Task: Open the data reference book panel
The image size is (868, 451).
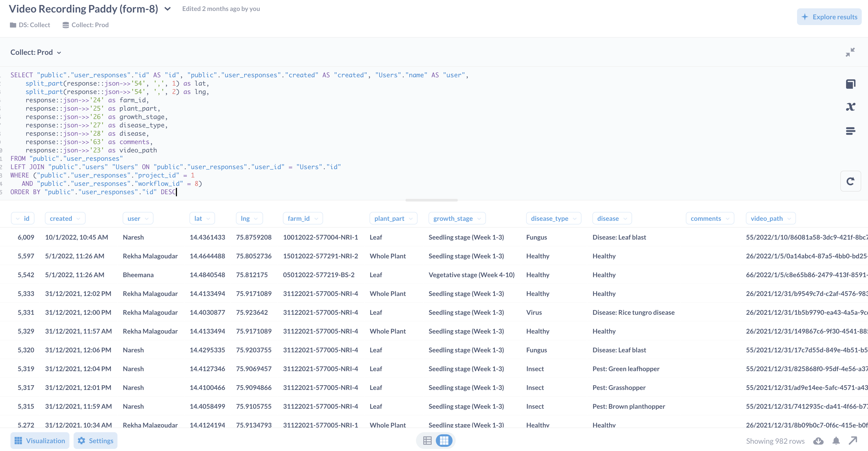Action: click(851, 84)
